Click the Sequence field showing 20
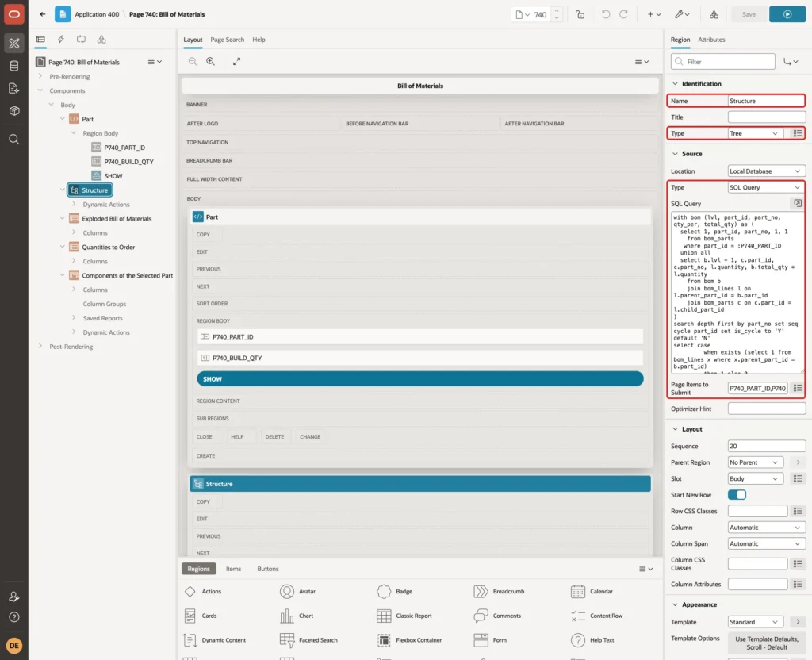The height and width of the screenshot is (660, 812). 767,446
